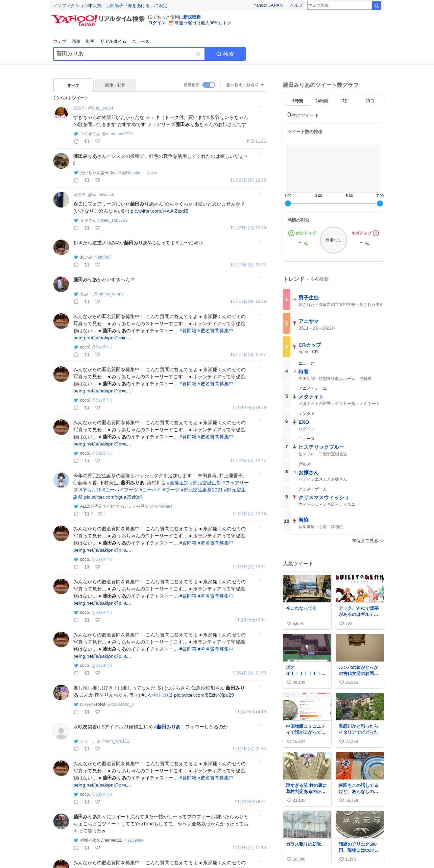The width and height of the screenshot is (434, 868).
Task: Open the Guilty Gear popular tweet thumbnail
Action: tap(360, 588)
